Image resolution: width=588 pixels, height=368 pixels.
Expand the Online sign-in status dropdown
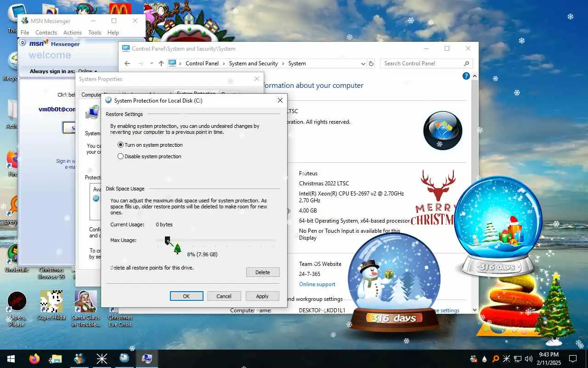[x=88, y=71]
